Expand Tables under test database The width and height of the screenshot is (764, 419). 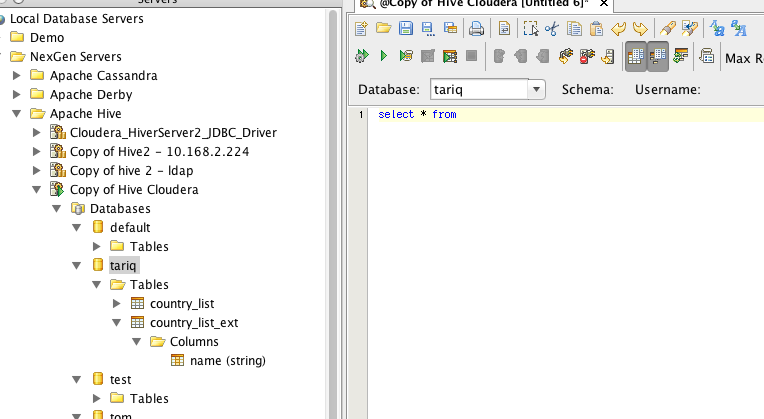pyautogui.click(x=96, y=399)
